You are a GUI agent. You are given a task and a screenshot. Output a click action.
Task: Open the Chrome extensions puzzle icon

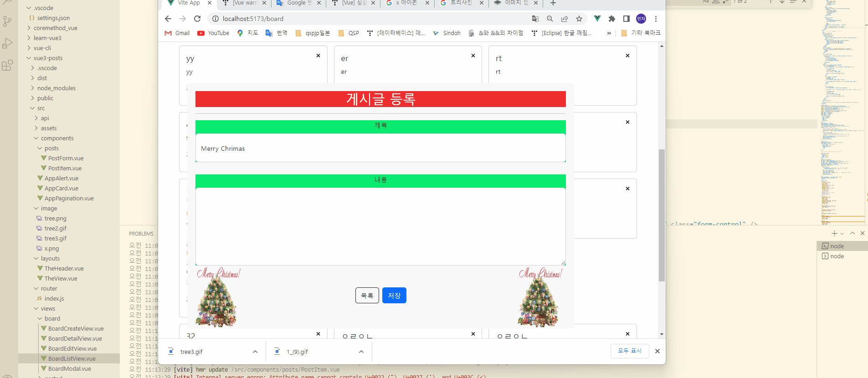coord(612,19)
